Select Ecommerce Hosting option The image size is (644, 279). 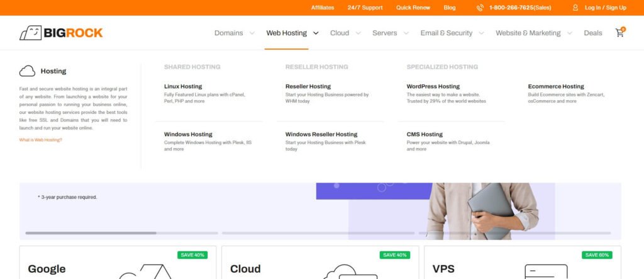556,86
